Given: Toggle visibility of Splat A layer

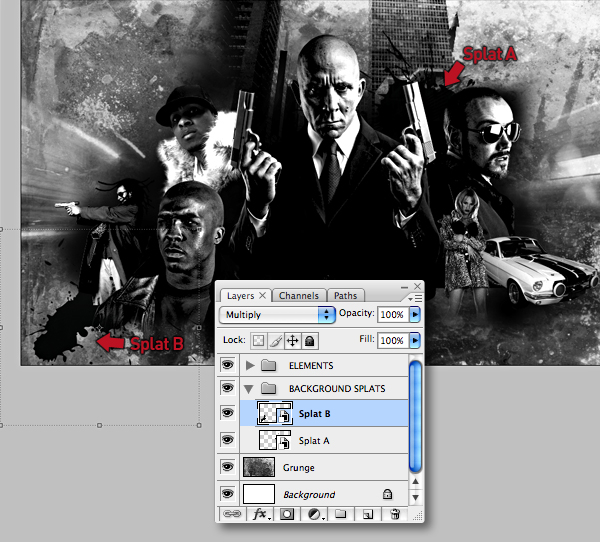Looking at the screenshot, I should 228,440.
